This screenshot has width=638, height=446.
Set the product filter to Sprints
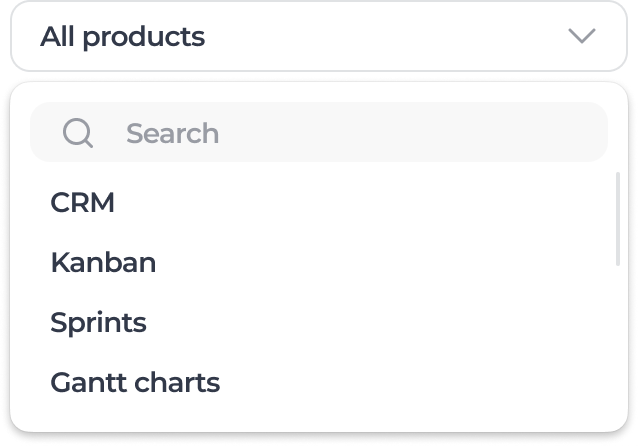coord(98,323)
